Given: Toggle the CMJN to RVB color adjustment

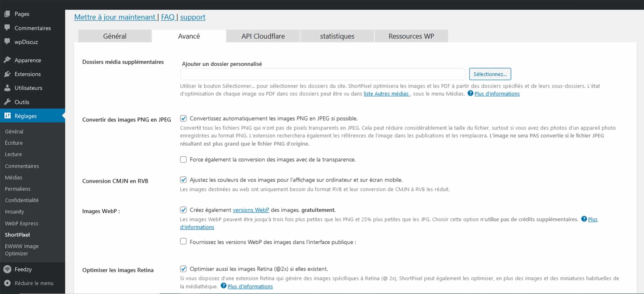Looking at the screenshot, I should 183,180.
